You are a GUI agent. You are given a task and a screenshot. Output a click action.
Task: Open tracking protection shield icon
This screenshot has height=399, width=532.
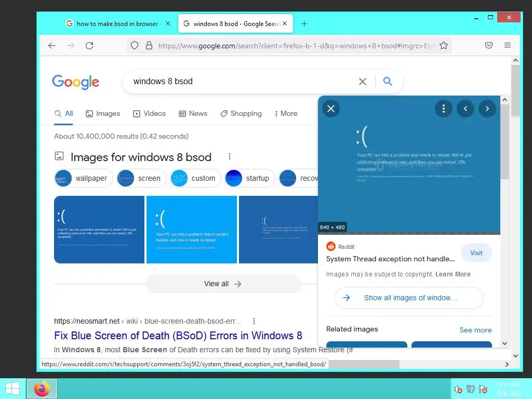click(x=135, y=46)
